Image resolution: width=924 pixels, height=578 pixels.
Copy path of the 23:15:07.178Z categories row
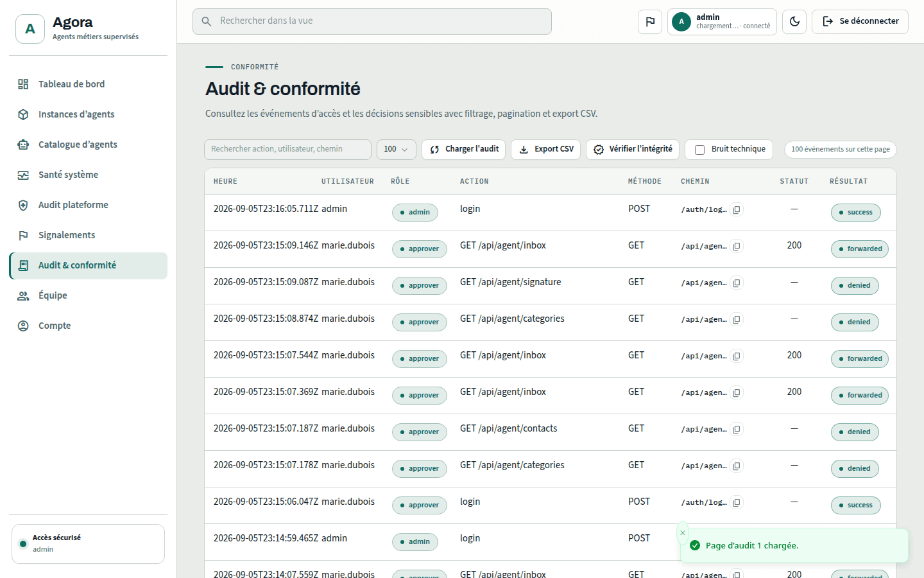pos(737,466)
